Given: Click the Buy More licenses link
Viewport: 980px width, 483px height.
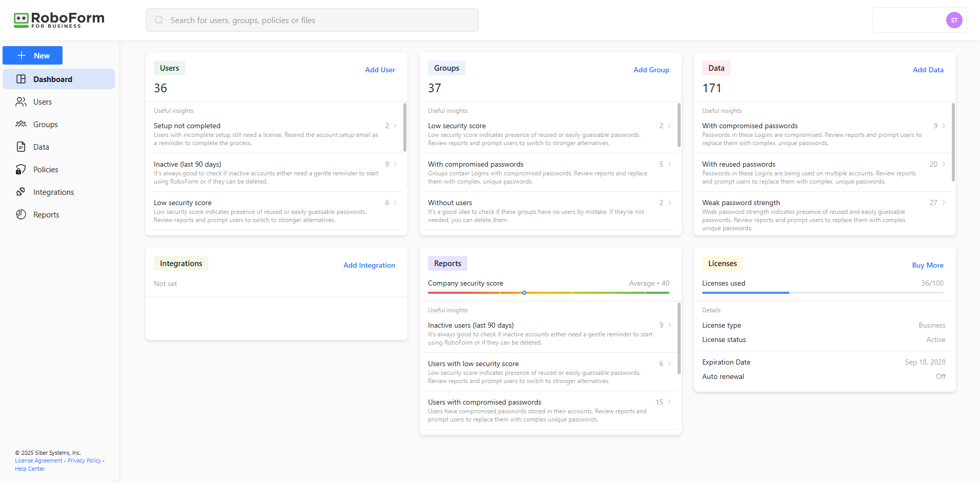Looking at the screenshot, I should coord(927,265).
